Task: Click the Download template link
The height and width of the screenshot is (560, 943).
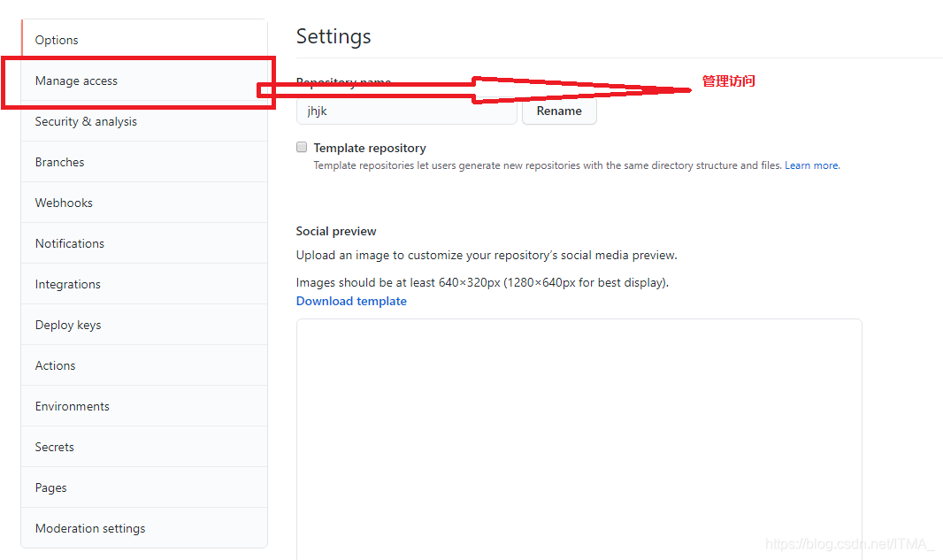Action: pyautogui.click(x=351, y=302)
